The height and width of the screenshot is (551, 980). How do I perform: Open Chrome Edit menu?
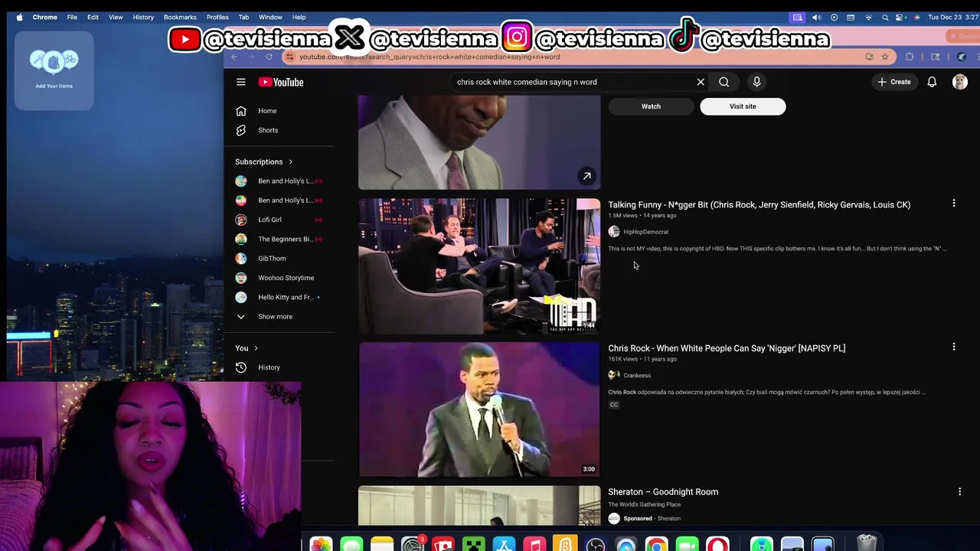93,17
